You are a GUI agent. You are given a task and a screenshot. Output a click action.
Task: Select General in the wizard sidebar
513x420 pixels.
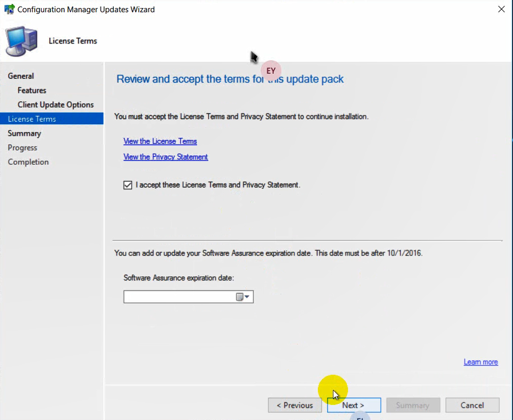point(21,76)
